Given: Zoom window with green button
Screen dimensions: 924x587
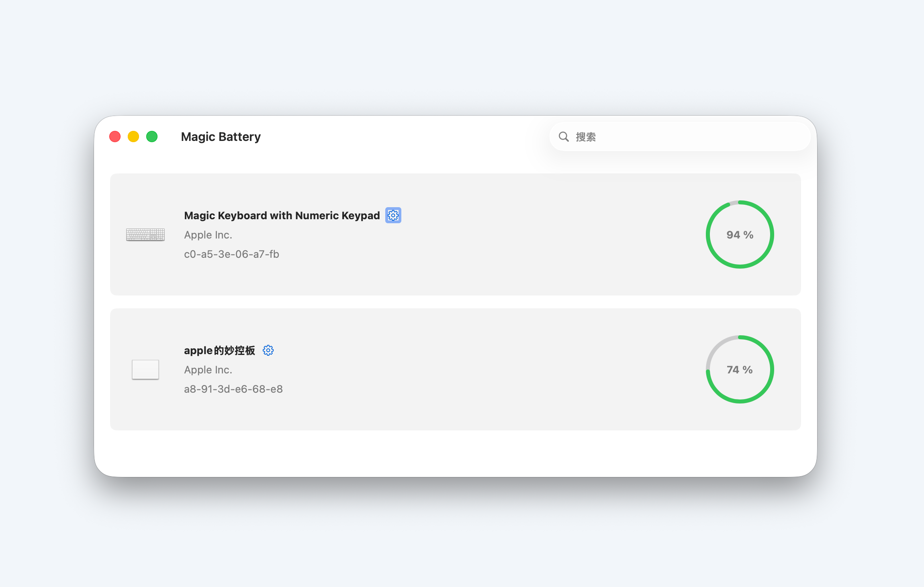Looking at the screenshot, I should point(152,137).
